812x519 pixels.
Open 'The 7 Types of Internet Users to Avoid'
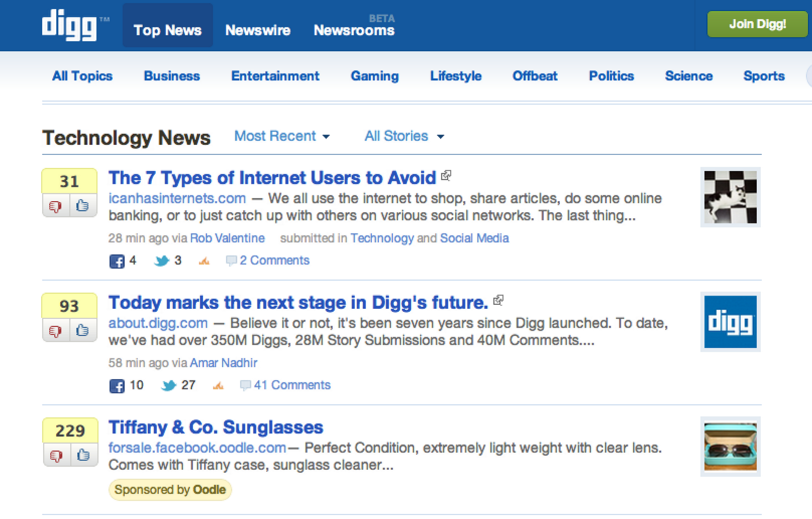(272, 178)
